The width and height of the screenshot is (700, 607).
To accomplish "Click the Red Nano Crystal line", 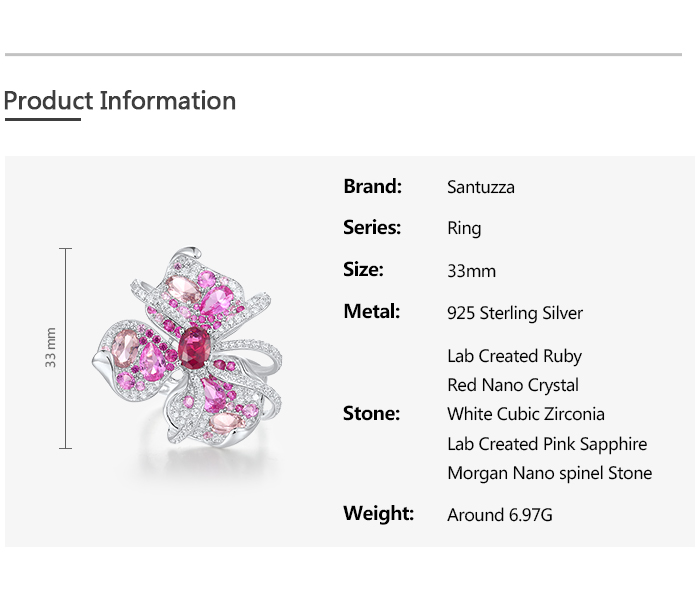I will click(x=513, y=385).
